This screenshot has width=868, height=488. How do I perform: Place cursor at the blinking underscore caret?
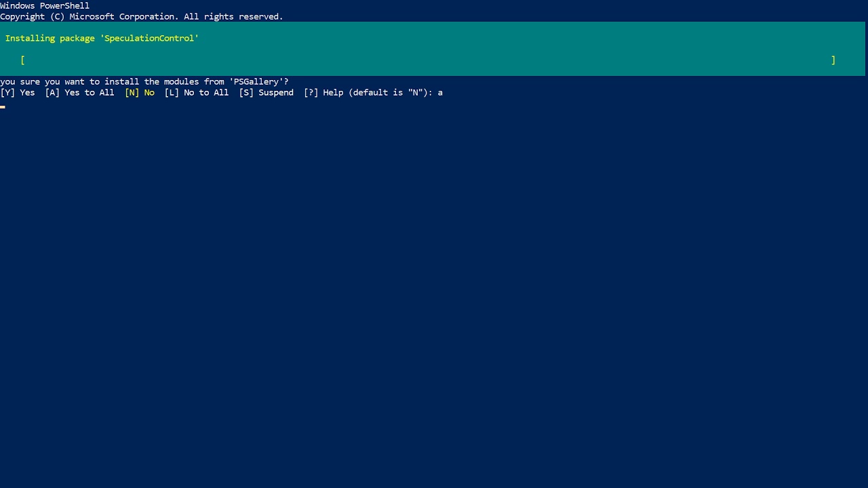click(x=3, y=107)
